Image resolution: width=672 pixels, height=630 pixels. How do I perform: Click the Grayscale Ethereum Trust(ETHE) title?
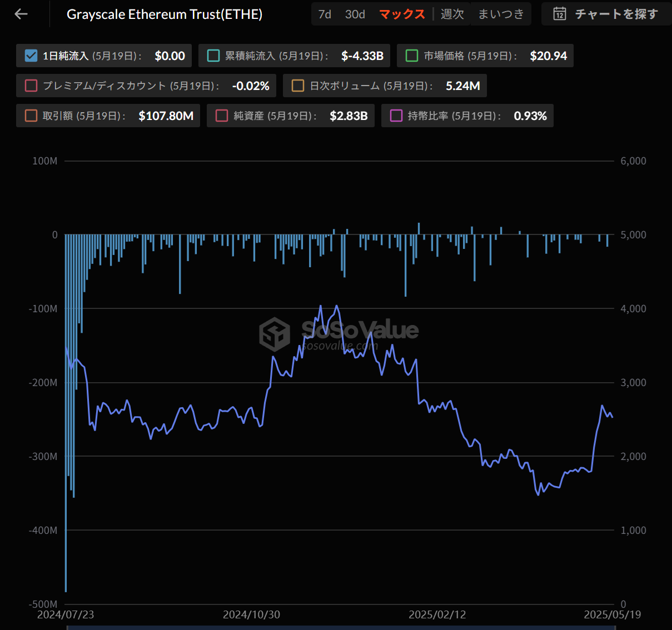[165, 14]
